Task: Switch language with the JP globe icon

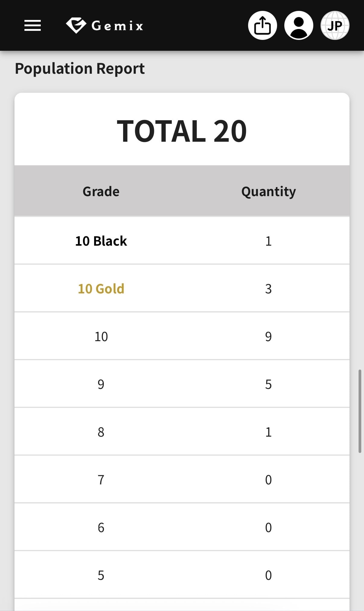Action: click(335, 25)
